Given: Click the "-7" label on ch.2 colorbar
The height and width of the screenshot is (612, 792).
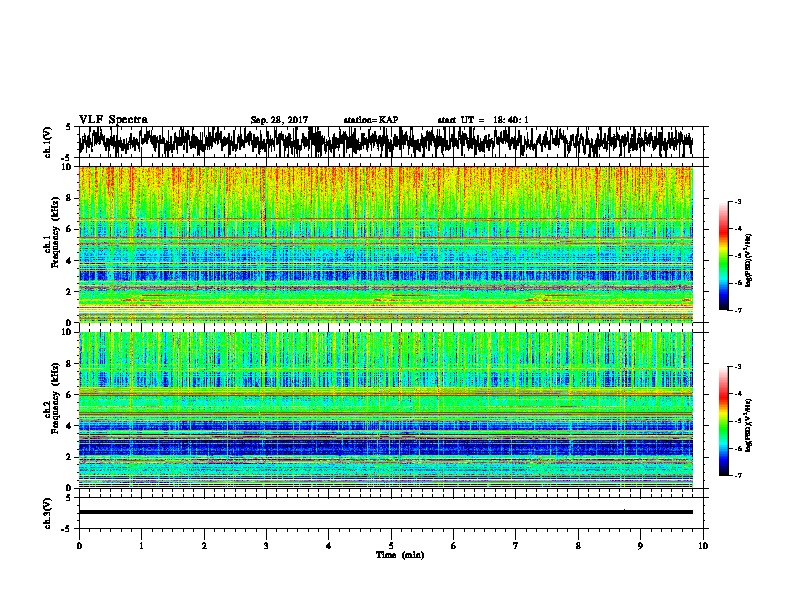Looking at the screenshot, I should coord(738,475).
